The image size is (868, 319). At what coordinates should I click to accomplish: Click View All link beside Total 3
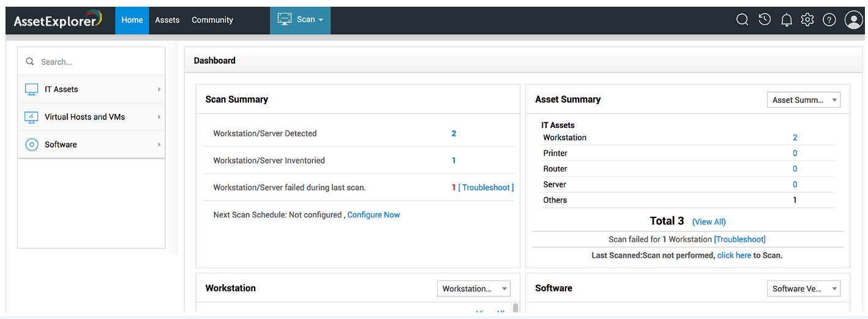pyautogui.click(x=709, y=222)
